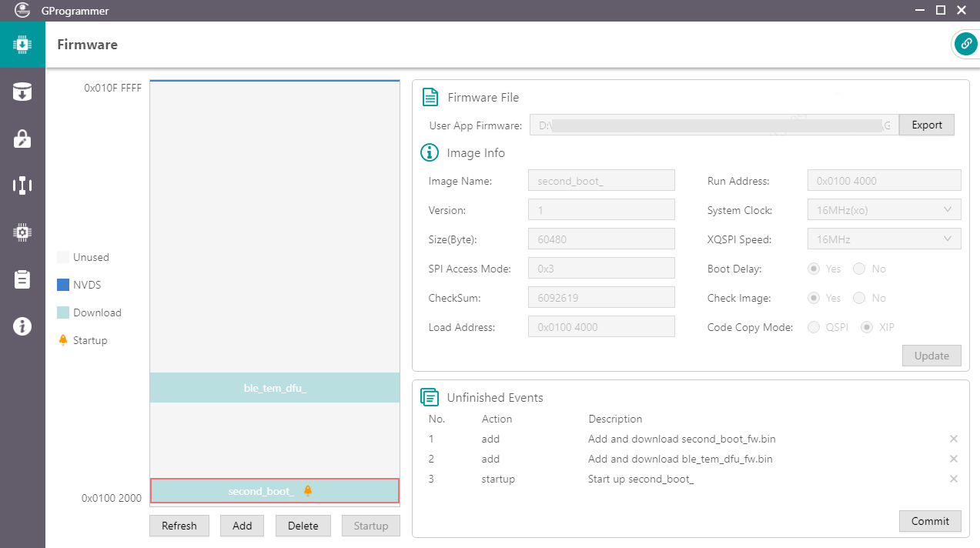
Task: Select ble_tem_dfu_ block in memory map
Action: click(x=275, y=388)
